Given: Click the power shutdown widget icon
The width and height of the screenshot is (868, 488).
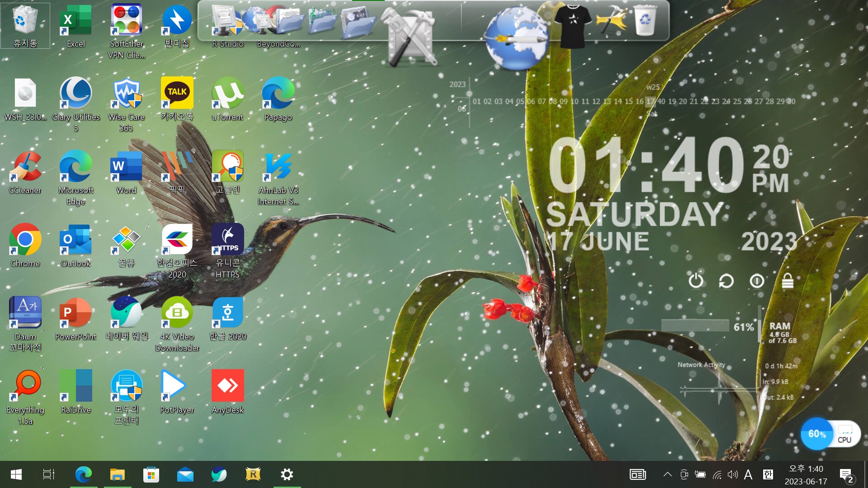Looking at the screenshot, I should pyautogui.click(x=696, y=281).
